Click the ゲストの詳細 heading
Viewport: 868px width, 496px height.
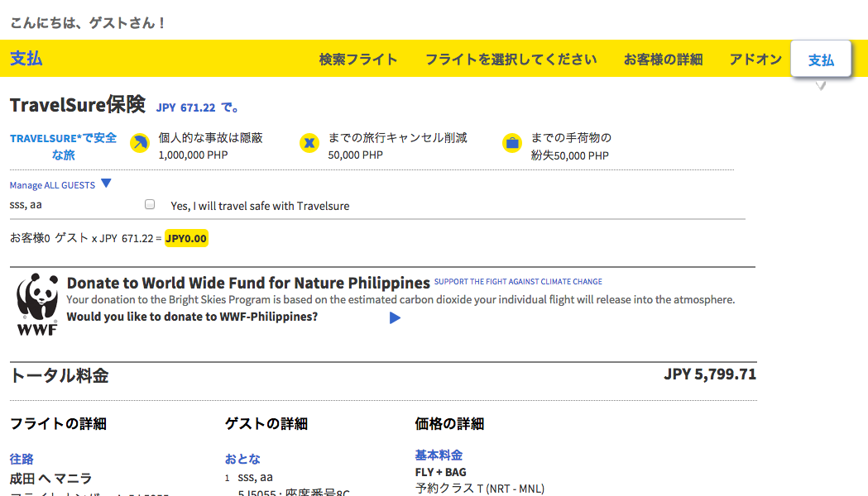coord(266,424)
